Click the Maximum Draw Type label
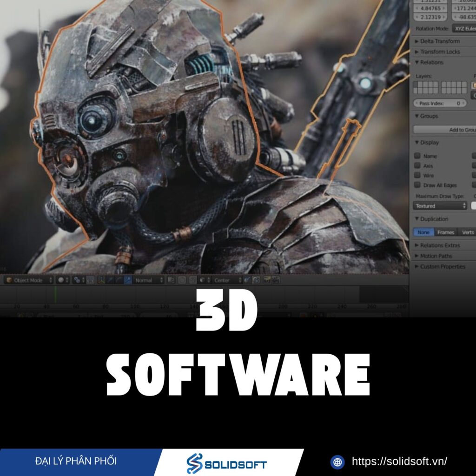 [x=440, y=196]
